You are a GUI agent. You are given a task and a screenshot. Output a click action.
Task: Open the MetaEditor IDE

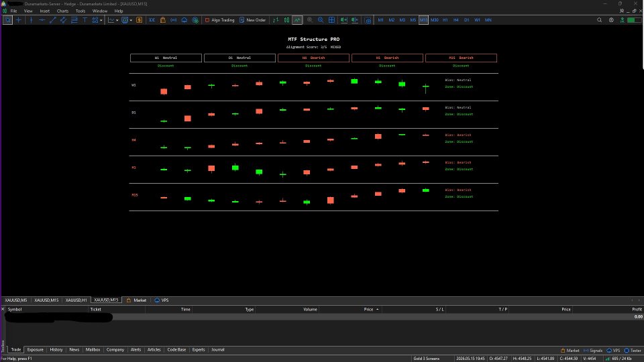pos(152,19)
